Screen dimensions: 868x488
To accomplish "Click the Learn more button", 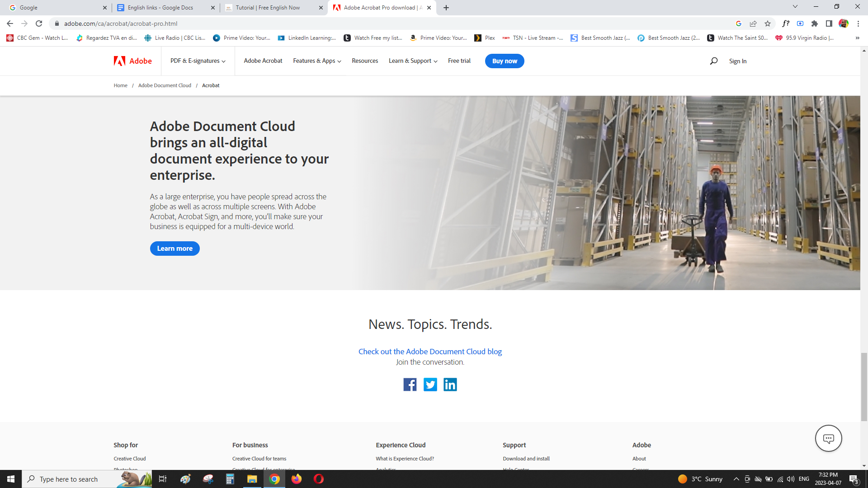I will click(x=175, y=249).
